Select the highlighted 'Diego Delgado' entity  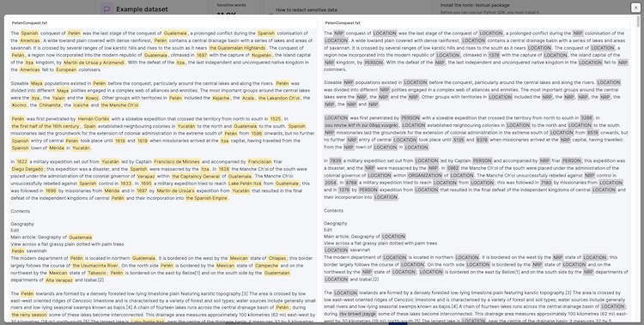(x=27, y=169)
